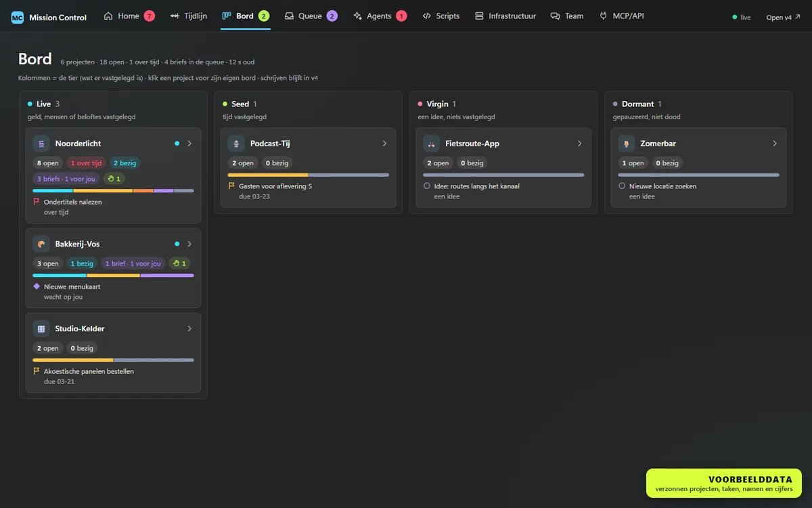The image size is (812, 508).
Task: Click the Queue badge showing 2
Action: (332, 16)
